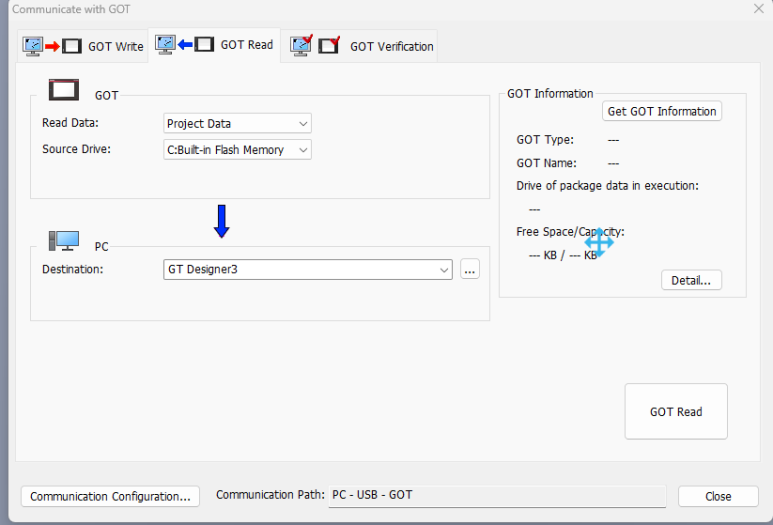
Task: Open Communication Configuration settings
Action: tap(110, 496)
